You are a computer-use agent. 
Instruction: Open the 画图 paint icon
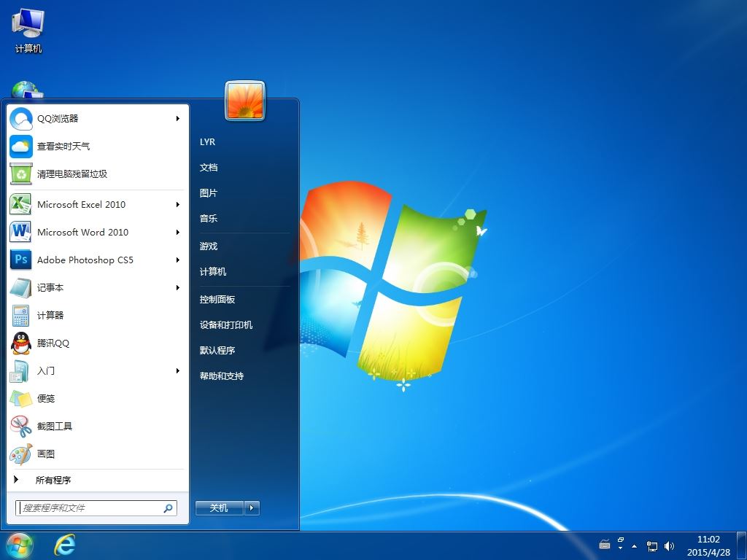[x=21, y=454]
